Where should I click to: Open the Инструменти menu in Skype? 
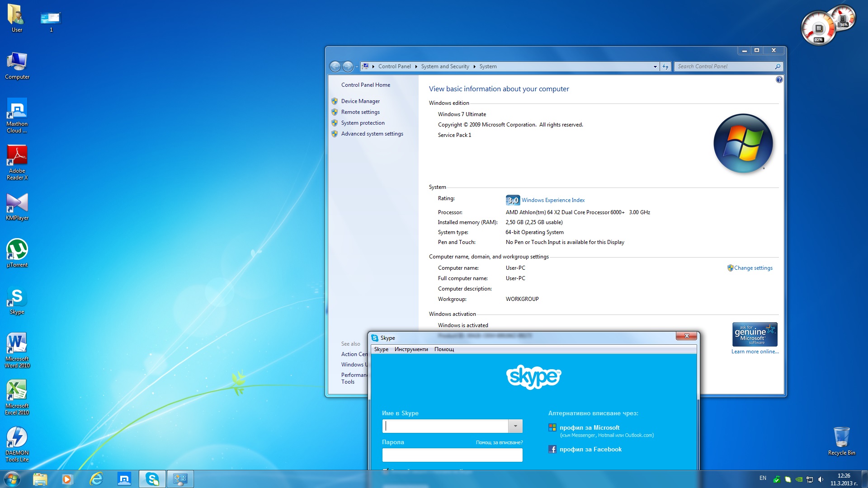411,349
